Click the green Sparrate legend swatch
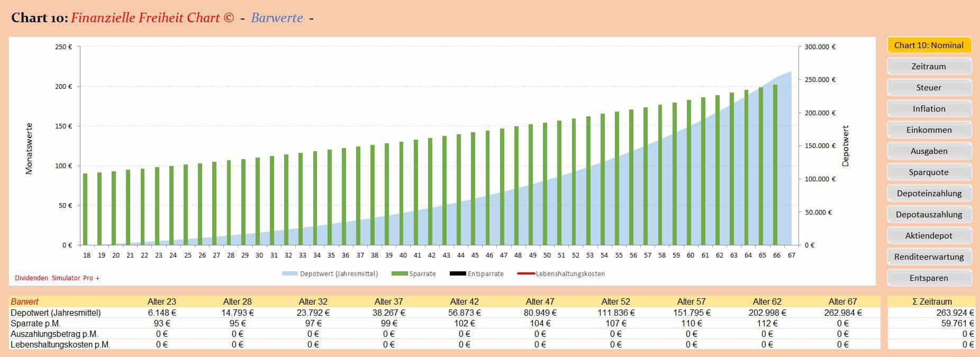Screen dimensions: 980x357 pyautogui.click(x=400, y=274)
